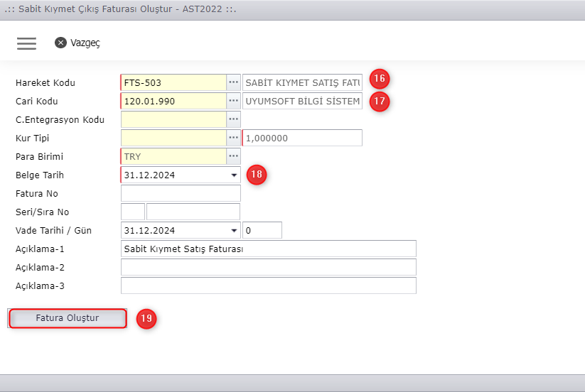Click the Hareket Kodu input field
The height and width of the screenshot is (392, 585).
[x=173, y=82]
